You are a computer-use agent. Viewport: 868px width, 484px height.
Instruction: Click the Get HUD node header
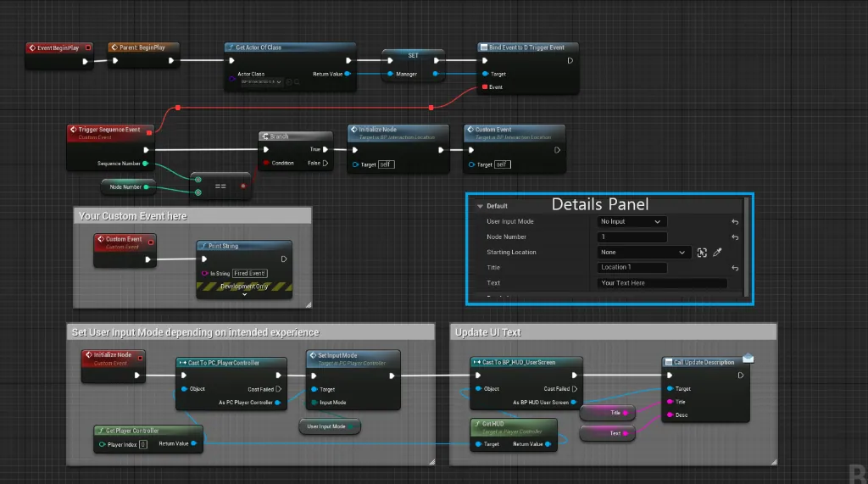click(x=514, y=427)
